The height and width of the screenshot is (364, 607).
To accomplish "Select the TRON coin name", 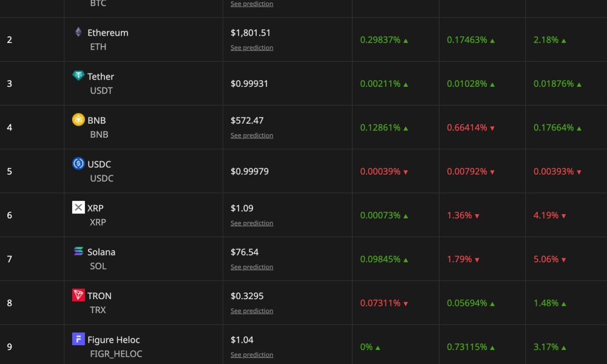I will 100,296.
